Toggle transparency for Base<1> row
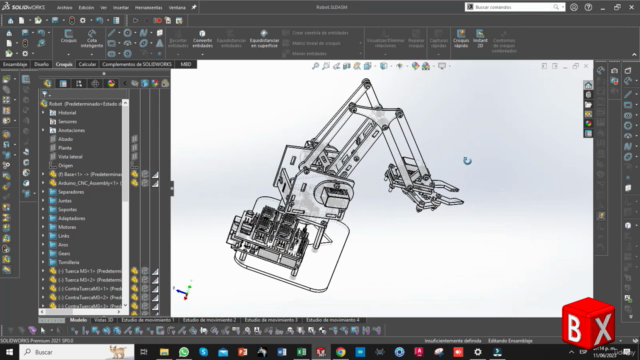 coord(155,174)
